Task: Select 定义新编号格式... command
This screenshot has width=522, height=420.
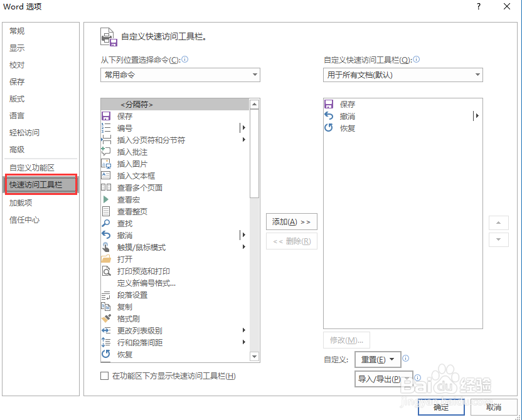Action: 146,283
